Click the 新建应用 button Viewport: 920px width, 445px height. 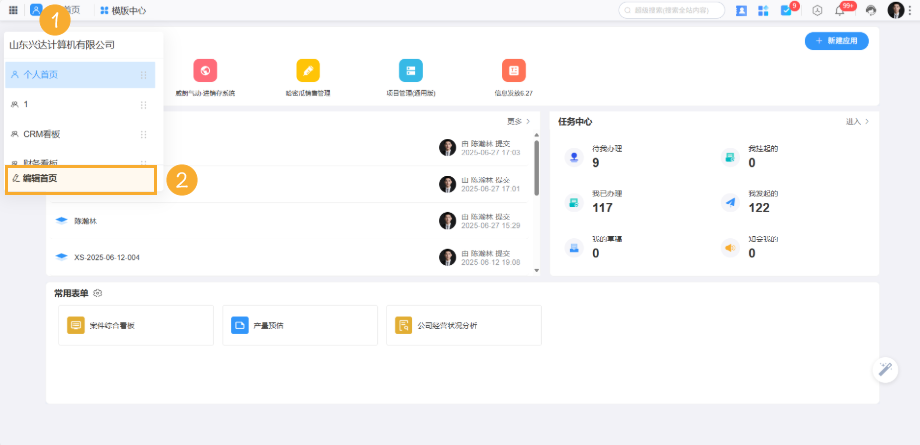(x=836, y=41)
